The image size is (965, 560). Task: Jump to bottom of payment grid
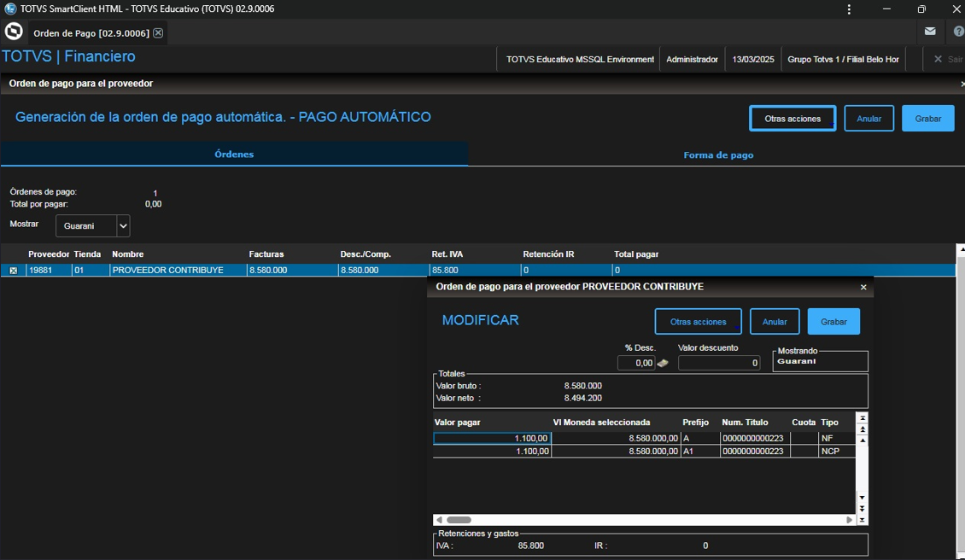(863, 519)
